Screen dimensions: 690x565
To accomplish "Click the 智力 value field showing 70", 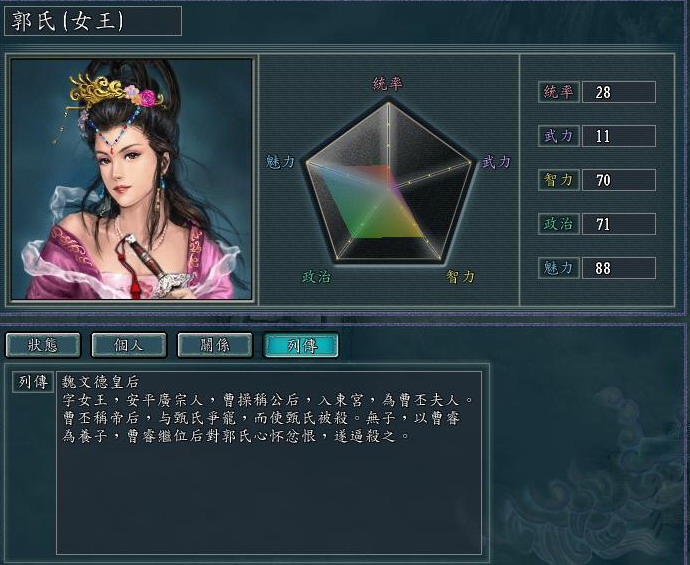I will (619, 180).
